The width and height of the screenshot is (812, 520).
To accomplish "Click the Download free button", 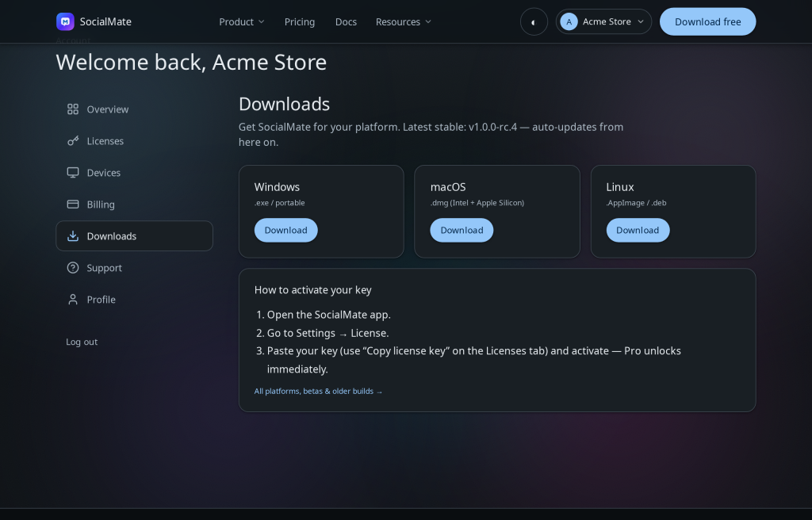I will click(x=707, y=21).
